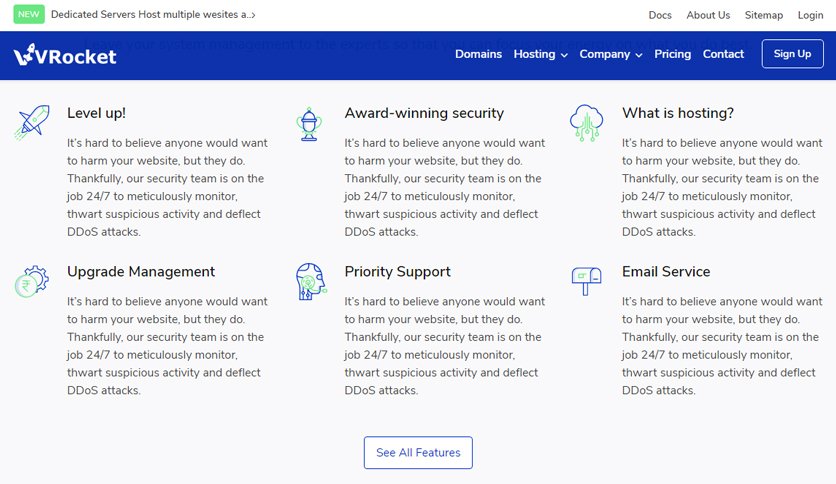
Task: Click the headset Priority Support icon
Action: click(x=311, y=281)
